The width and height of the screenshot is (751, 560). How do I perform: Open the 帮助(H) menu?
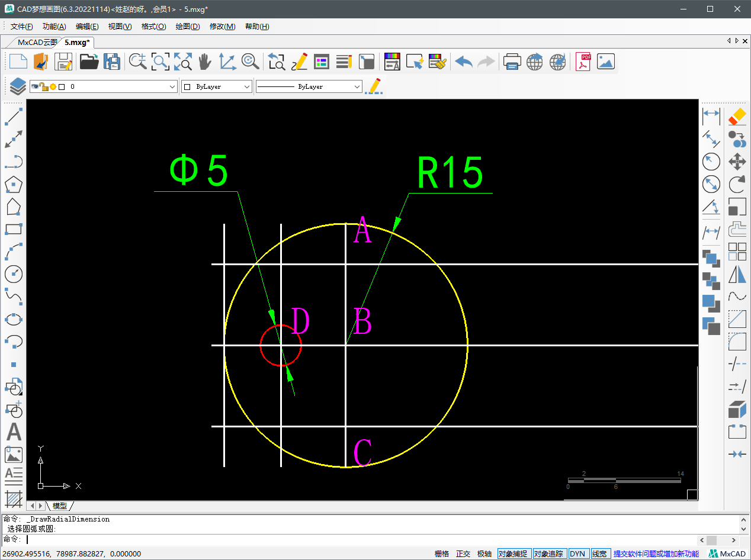[x=257, y=27]
